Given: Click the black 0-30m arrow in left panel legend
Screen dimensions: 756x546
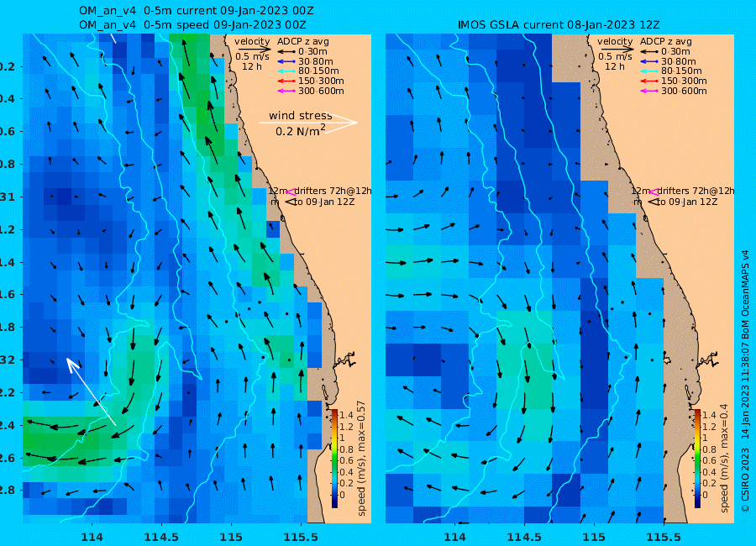Looking at the screenshot, I should tap(286, 51).
